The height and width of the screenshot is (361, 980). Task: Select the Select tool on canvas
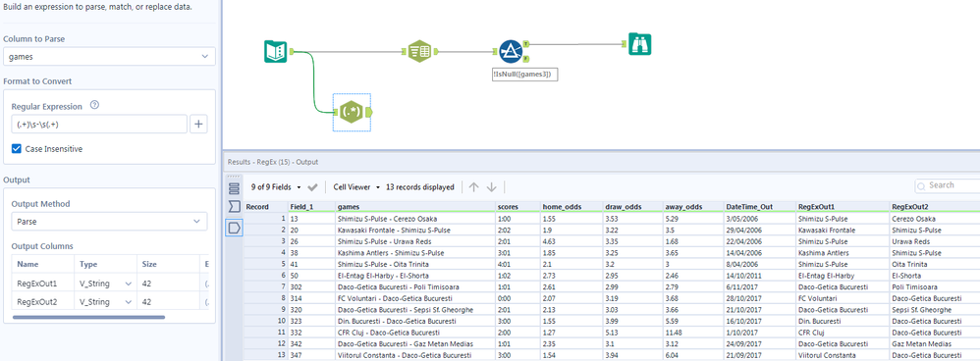coord(419,52)
